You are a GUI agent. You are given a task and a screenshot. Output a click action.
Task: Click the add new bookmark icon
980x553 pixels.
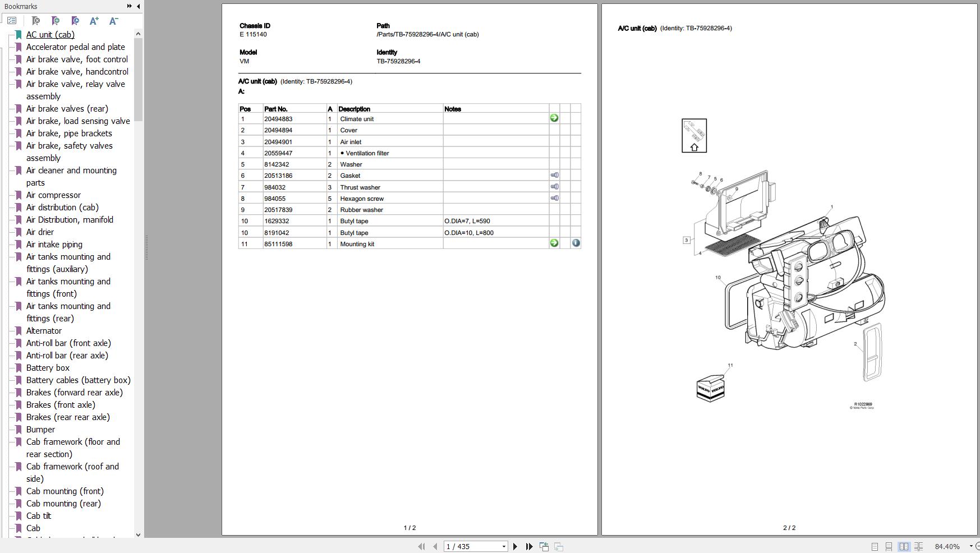[56, 21]
